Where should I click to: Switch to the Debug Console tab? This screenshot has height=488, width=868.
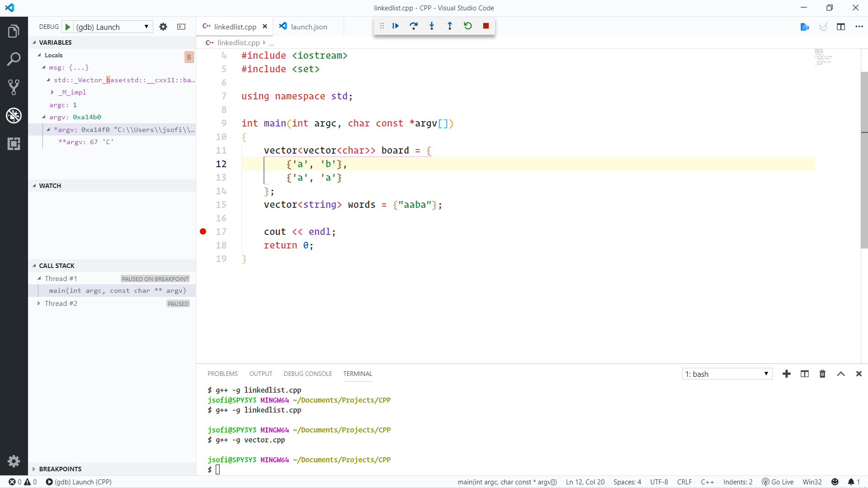(307, 374)
